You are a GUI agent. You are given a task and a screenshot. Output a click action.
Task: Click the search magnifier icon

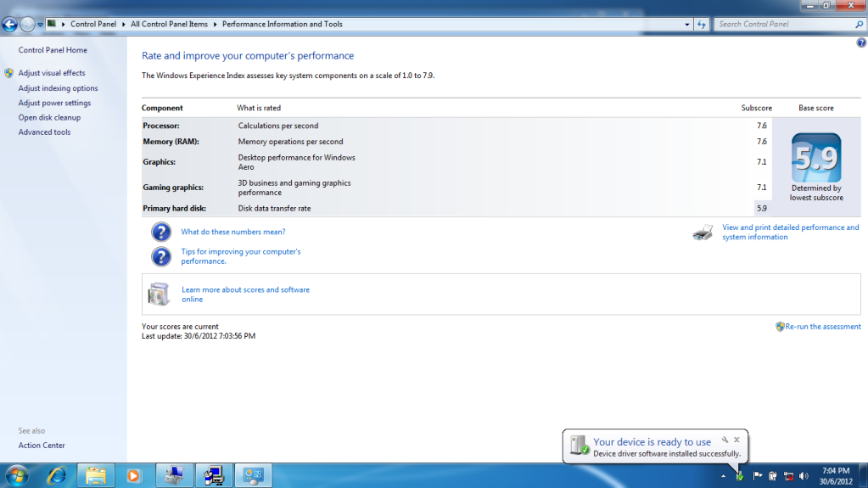point(860,25)
